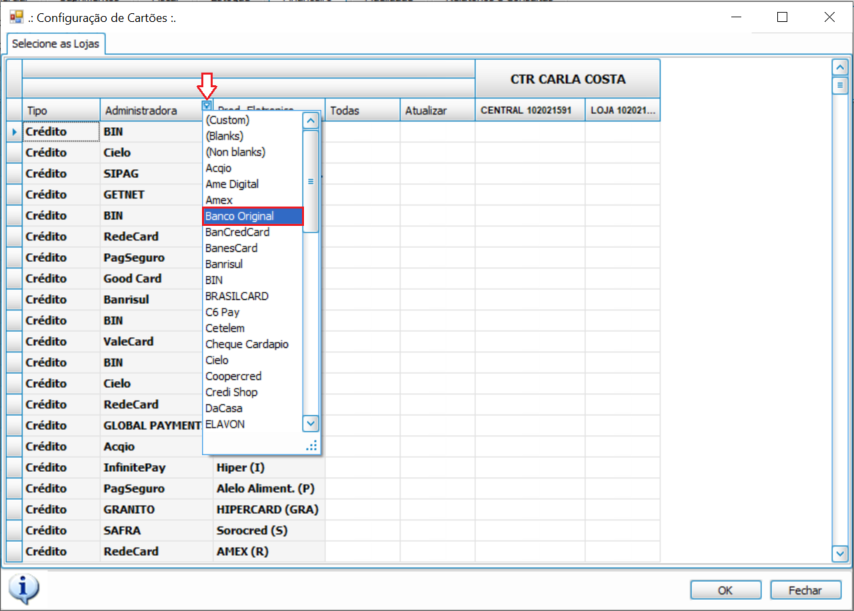Click the filter list scrollbar thumb

[310, 181]
